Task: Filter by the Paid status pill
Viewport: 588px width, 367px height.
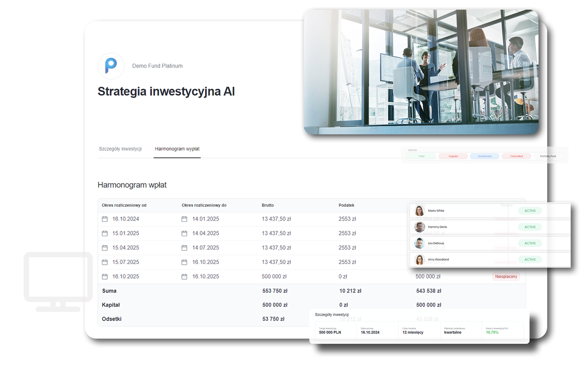Action: [x=422, y=156]
